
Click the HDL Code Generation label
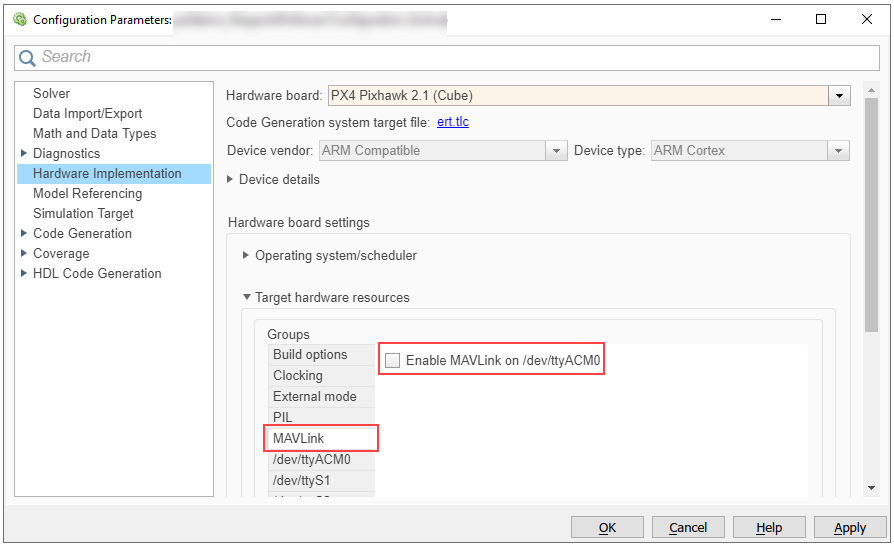97,274
